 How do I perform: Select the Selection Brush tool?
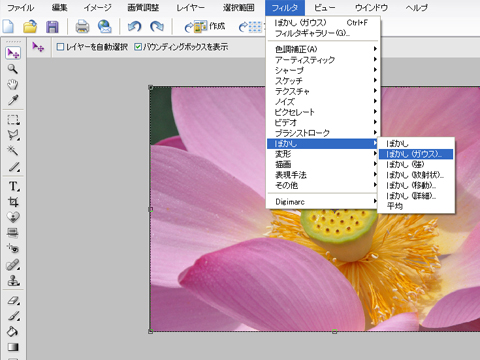coord(13,166)
